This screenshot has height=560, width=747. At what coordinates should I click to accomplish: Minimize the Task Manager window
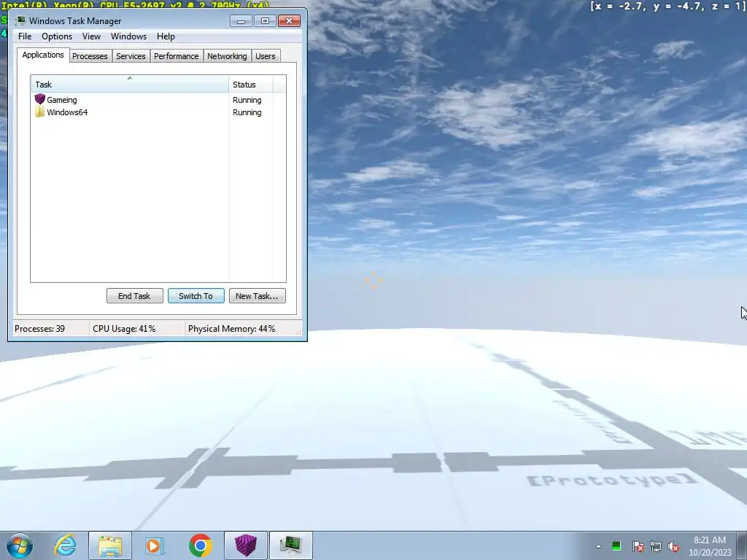pos(241,21)
